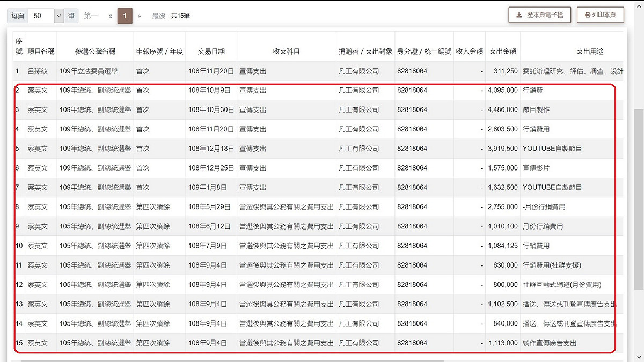Print with the 列印本頁 button
Image resolution: width=644 pixels, height=362 pixels.
click(600, 15)
